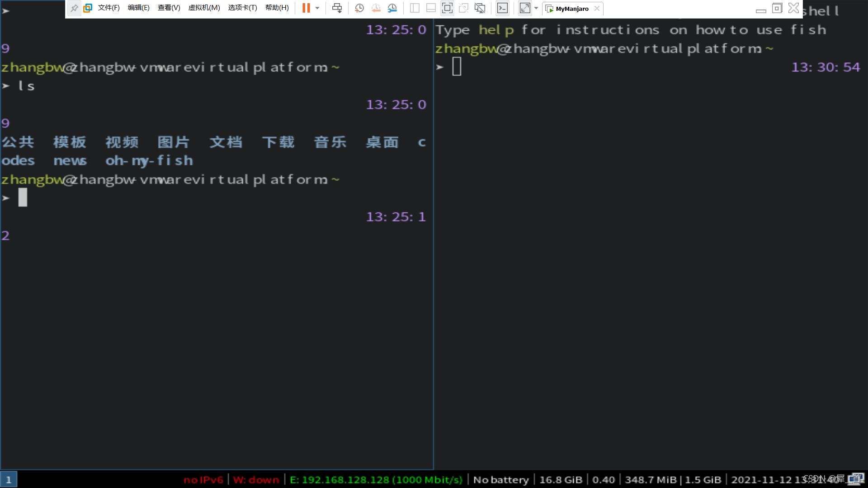Viewport: 868px width, 488px height.
Task: Pause the virtual machine
Action: coord(306,8)
